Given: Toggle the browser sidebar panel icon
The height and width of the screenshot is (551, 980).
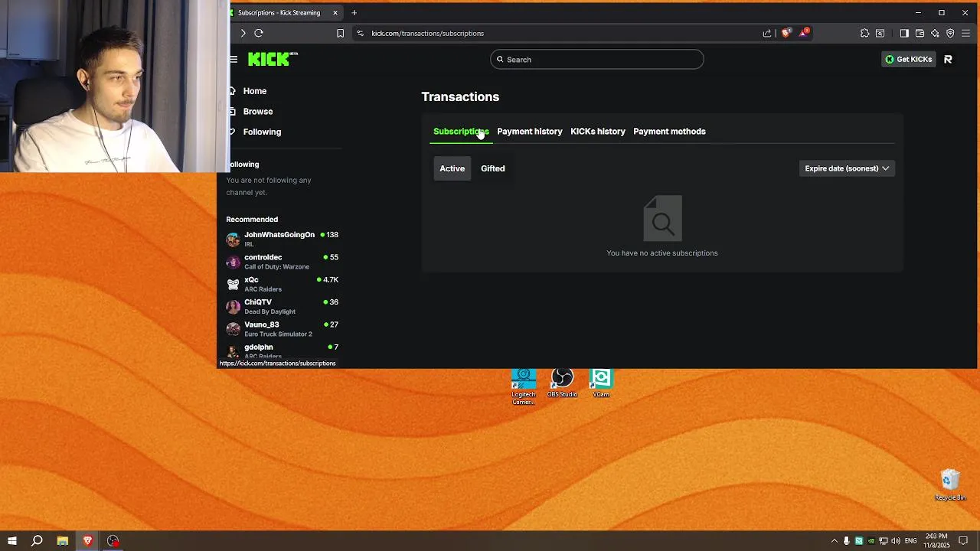Looking at the screenshot, I should (x=904, y=33).
